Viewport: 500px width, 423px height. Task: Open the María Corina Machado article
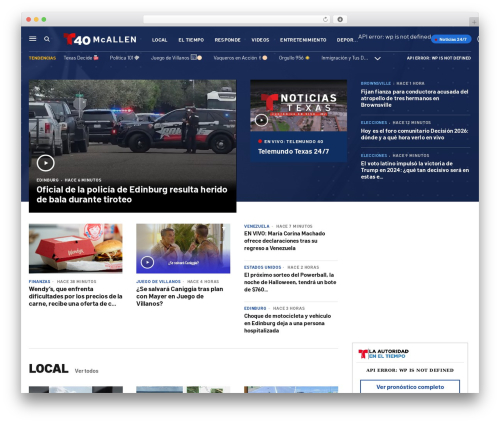click(284, 241)
